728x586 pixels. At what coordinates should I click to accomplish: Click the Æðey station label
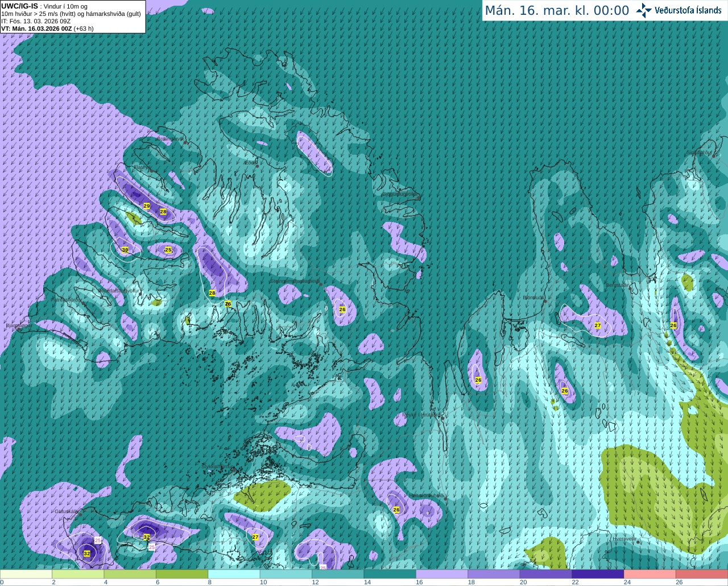coord(250,163)
